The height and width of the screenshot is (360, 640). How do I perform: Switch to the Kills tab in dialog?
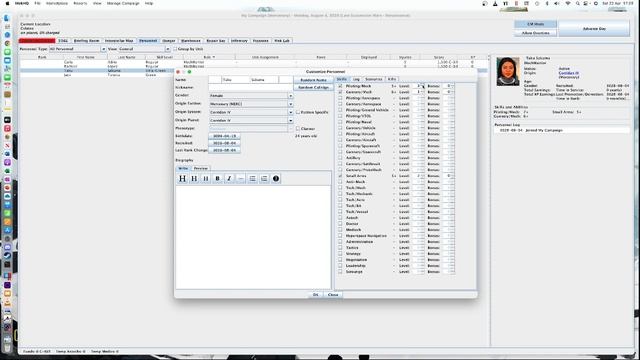click(x=392, y=79)
